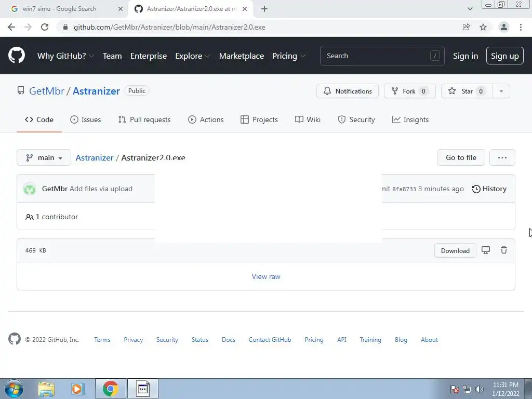Click the Go to file button
Viewport: 532px width, 399px height.
point(461,157)
